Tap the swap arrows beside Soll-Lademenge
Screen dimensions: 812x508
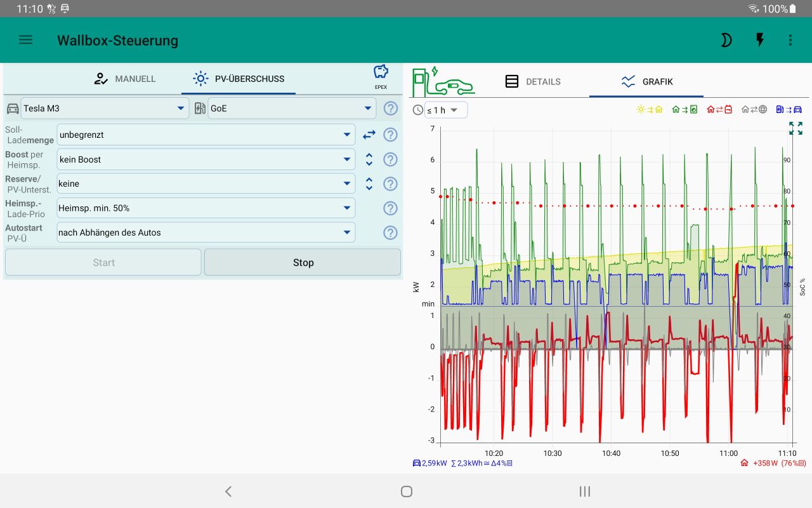(x=369, y=135)
